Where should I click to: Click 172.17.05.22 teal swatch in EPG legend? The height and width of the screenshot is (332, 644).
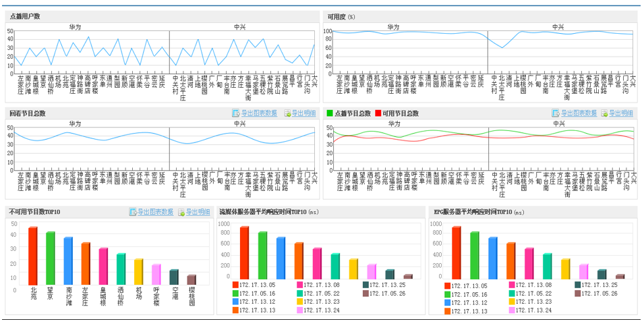coord(512,294)
